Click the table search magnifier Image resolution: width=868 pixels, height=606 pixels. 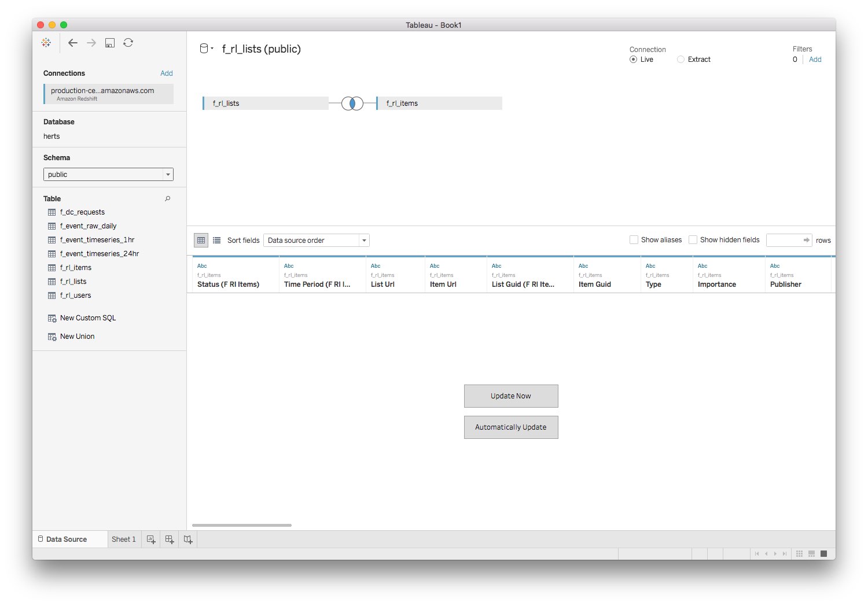point(167,198)
